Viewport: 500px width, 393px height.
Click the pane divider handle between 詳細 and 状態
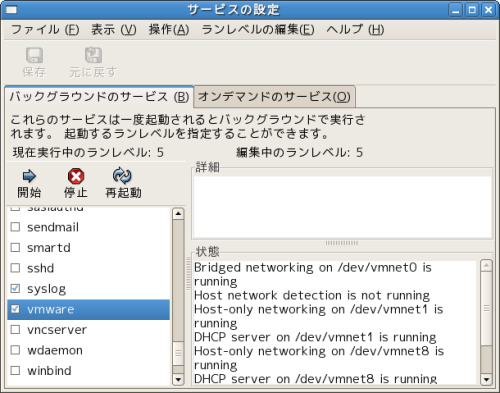tap(342, 243)
